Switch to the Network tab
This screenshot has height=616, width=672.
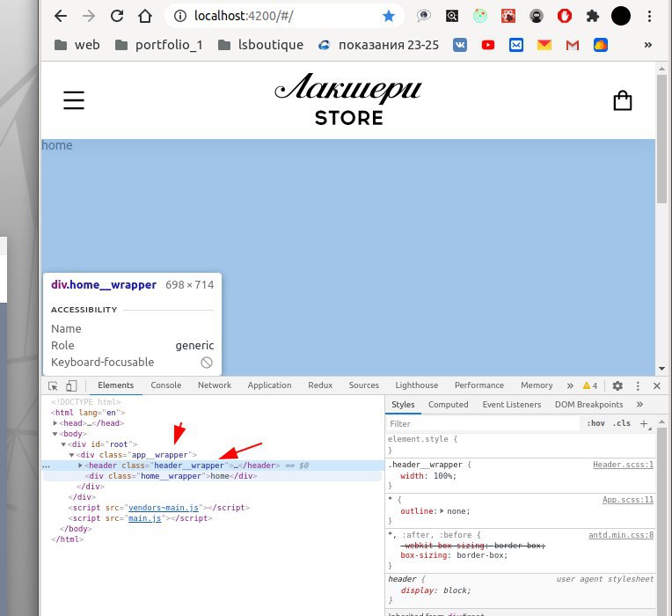[x=215, y=385]
